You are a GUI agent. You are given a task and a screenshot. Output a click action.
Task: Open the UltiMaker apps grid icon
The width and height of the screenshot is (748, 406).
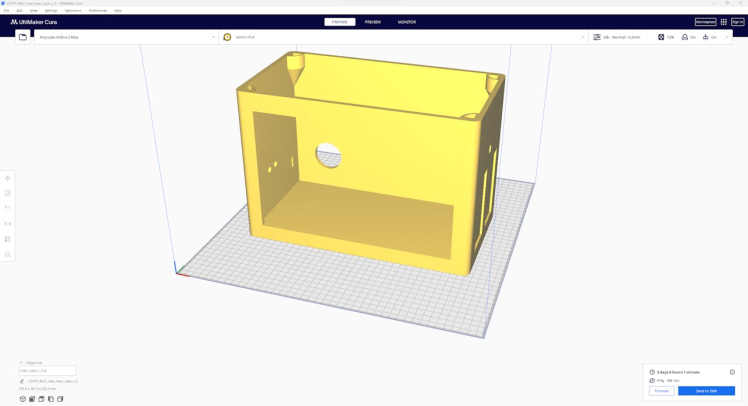coord(724,22)
